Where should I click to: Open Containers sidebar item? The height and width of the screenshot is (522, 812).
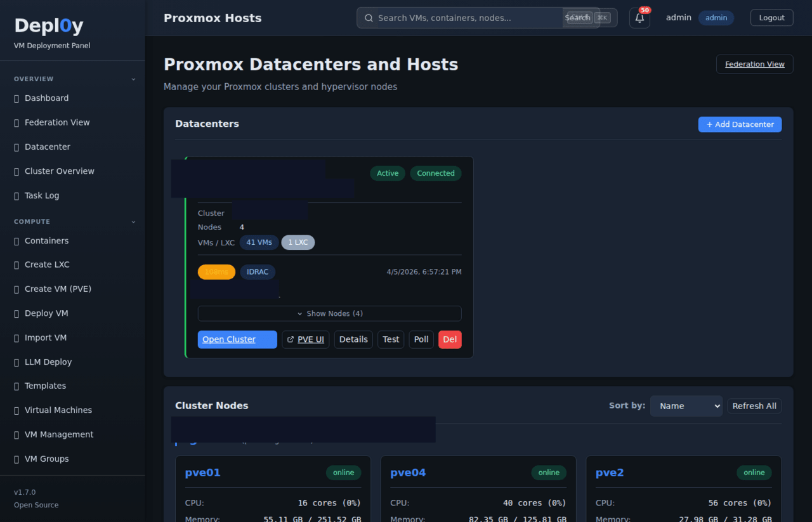pyautogui.click(x=72, y=241)
